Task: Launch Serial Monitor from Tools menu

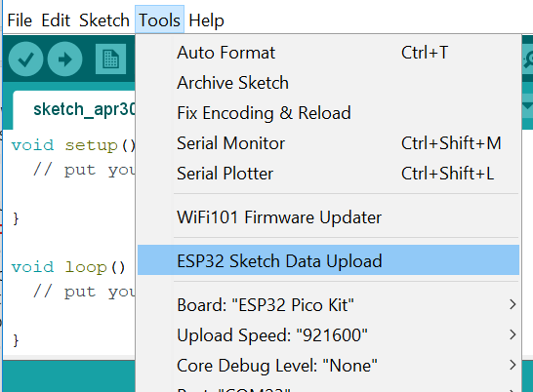Action: click(328, 143)
